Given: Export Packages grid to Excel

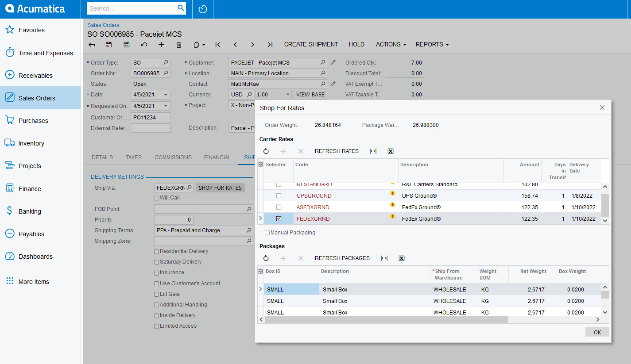Looking at the screenshot, I should (x=402, y=258).
